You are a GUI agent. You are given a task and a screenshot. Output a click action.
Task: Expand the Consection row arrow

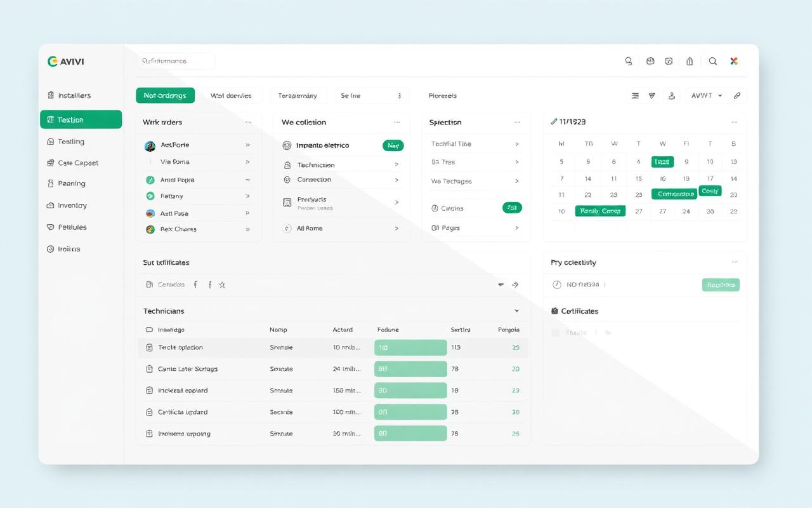coord(396,180)
